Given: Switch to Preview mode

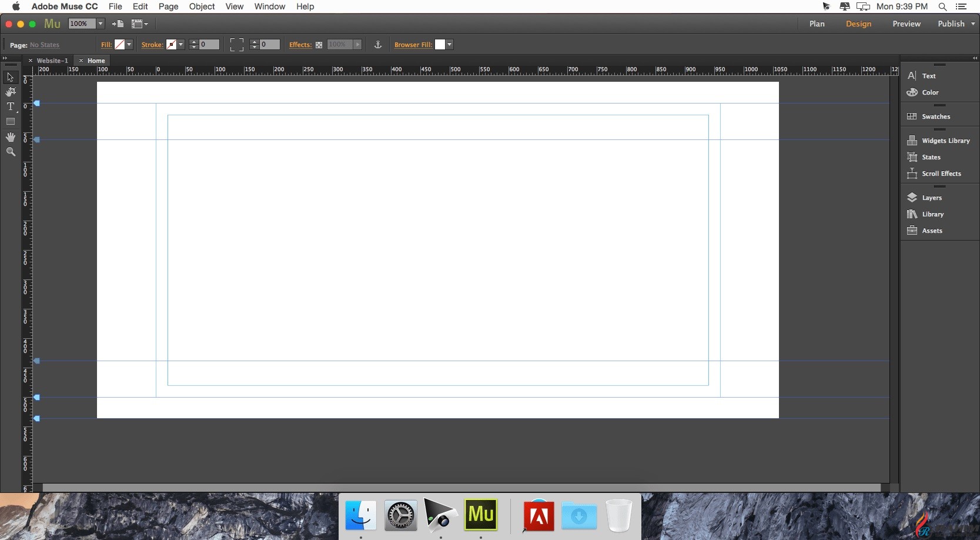Looking at the screenshot, I should click(x=907, y=24).
